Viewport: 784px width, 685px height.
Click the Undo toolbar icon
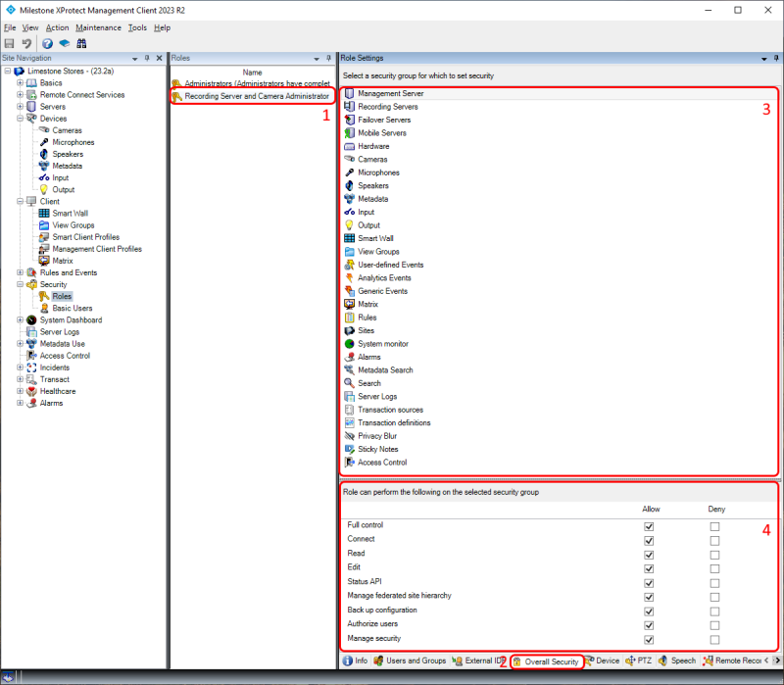pos(26,43)
